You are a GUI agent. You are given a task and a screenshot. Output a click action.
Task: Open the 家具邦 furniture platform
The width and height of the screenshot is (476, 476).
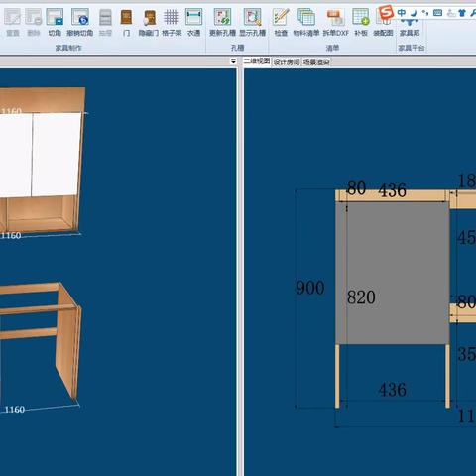point(410,27)
